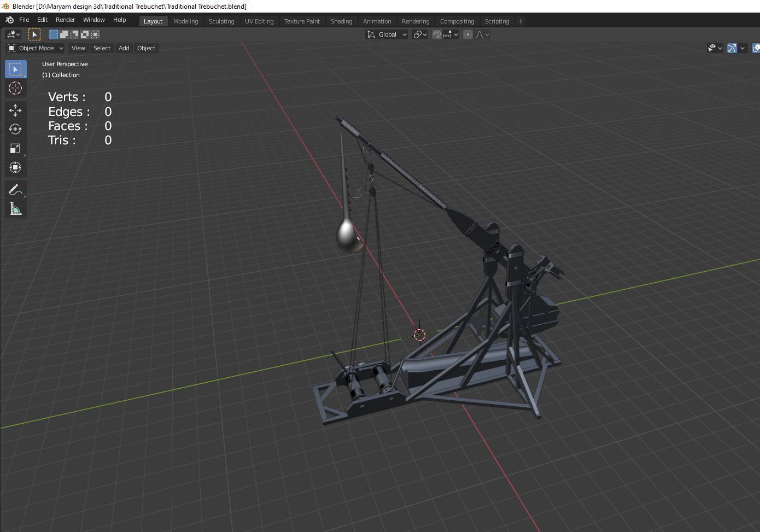Viewport: 760px width, 532px height.
Task: Open the Rendering menu tab
Action: pyautogui.click(x=416, y=21)
